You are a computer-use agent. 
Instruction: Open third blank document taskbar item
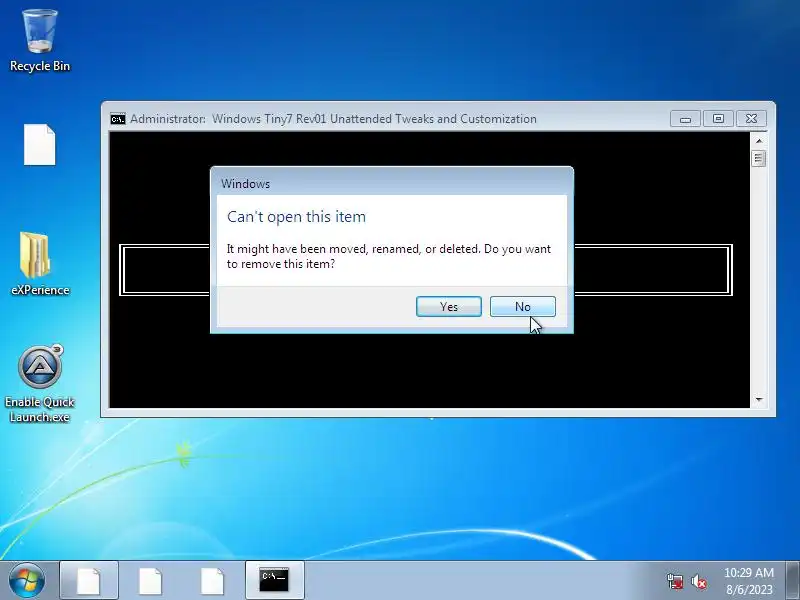pos(212,581)
